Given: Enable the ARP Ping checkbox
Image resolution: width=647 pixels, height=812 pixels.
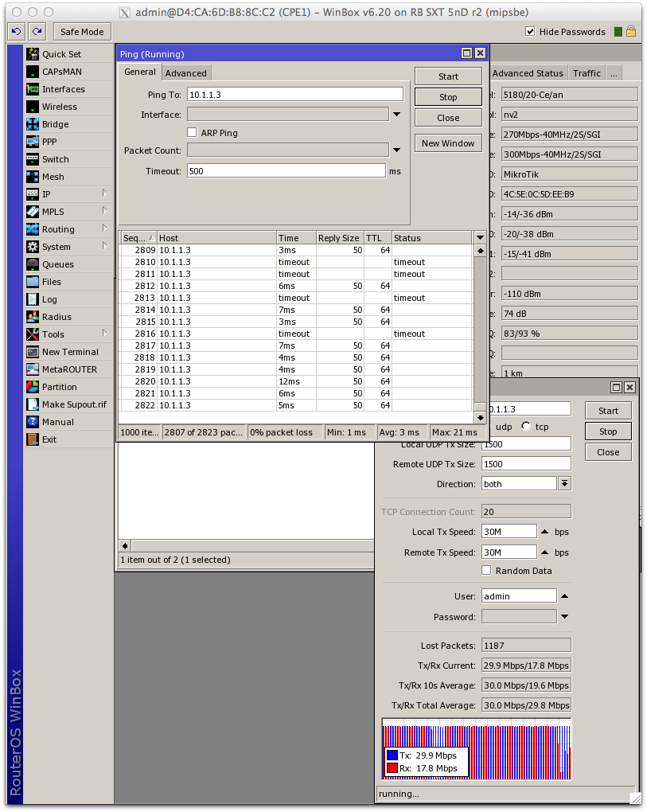Looking at the screenshot, I should click(x=192, y=133).
